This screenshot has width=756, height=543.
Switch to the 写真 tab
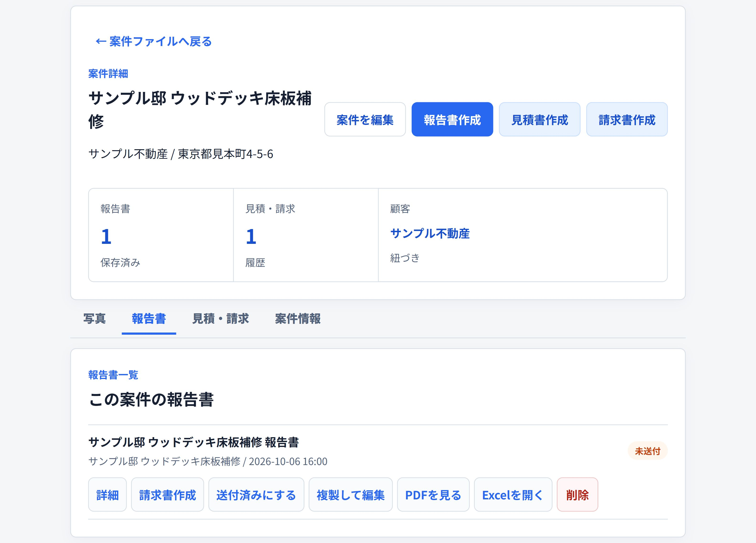click(x=95, y=318)
